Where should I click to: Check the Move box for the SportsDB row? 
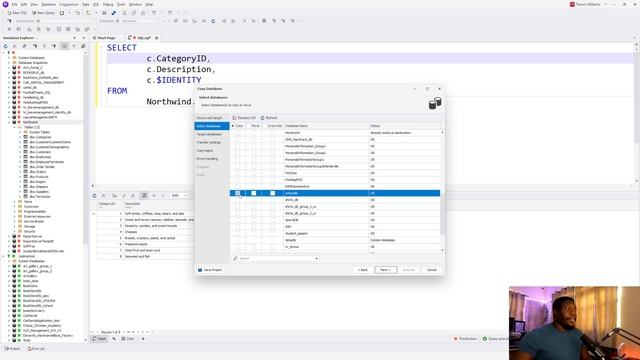pyautogui.click(x=253, y=220)
